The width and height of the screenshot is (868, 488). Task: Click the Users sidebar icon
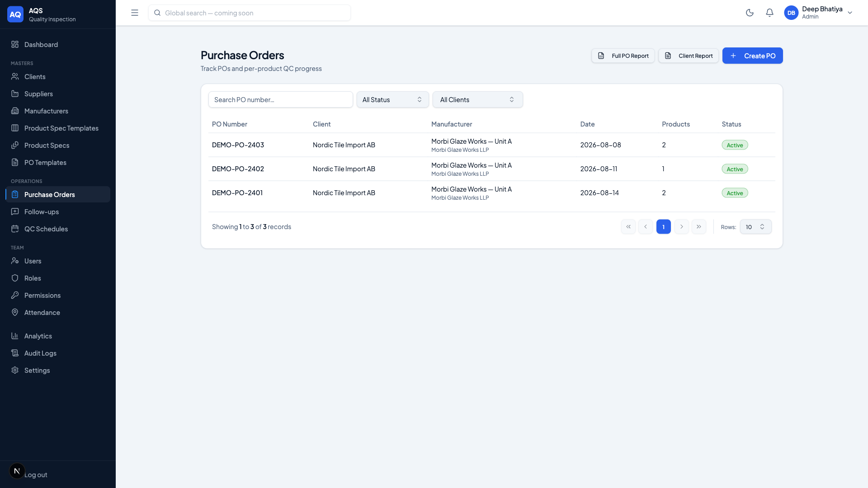coord(15,261)
